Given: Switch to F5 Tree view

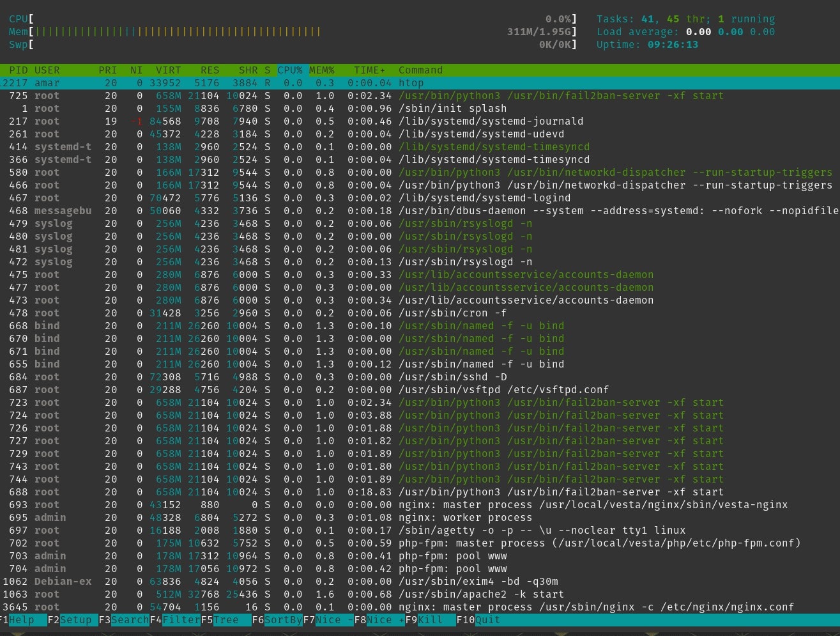Looking at the screenshot, I should click(225, 620).
